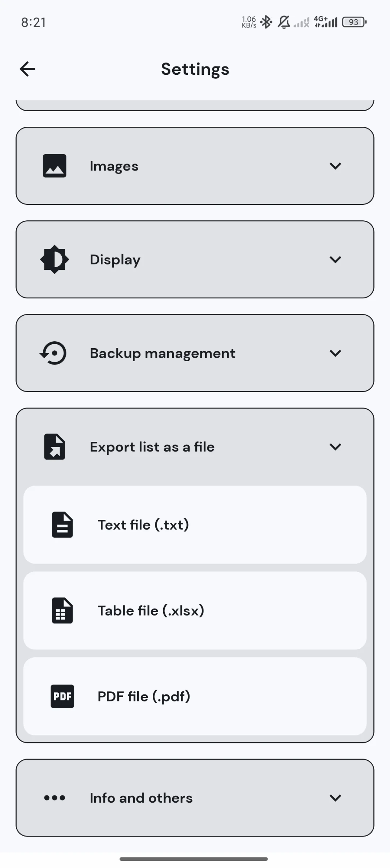Export list as PDF file (.pdf)
Screen dimensions: 390x868
point(195,696)
